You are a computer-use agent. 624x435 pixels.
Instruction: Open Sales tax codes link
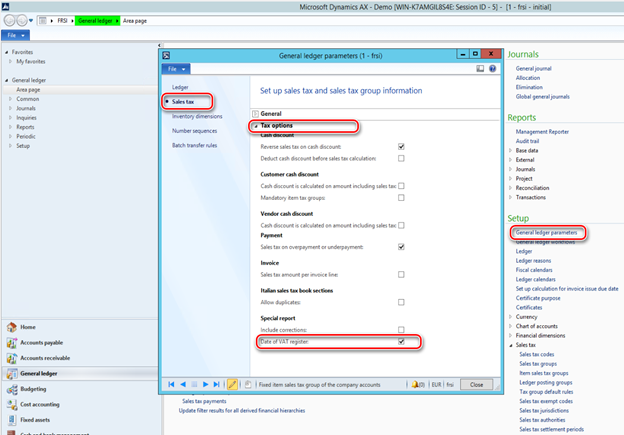[536, 354]
